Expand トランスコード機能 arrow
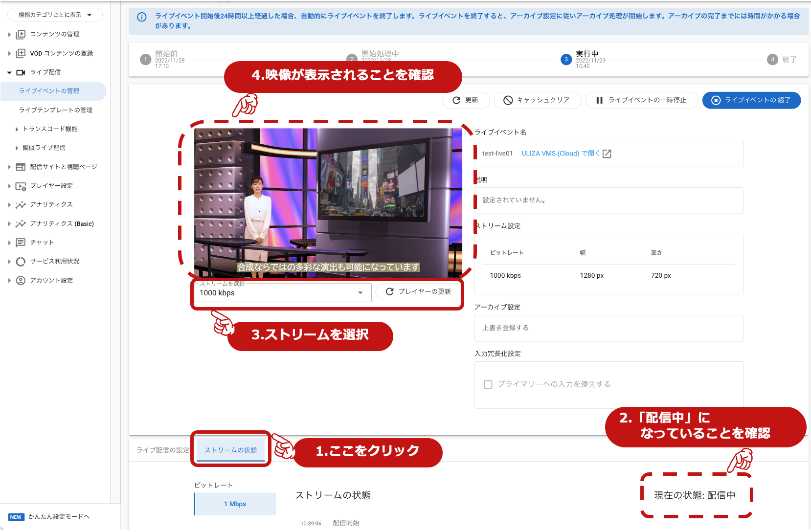This screenshot has width=811, height=532. pyautogui.click(x=17, y=129)
